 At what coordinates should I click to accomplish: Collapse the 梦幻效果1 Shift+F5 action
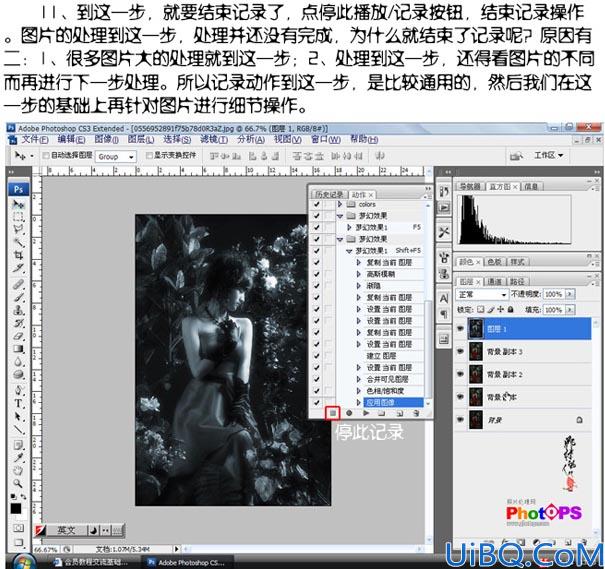coord(350,251)
